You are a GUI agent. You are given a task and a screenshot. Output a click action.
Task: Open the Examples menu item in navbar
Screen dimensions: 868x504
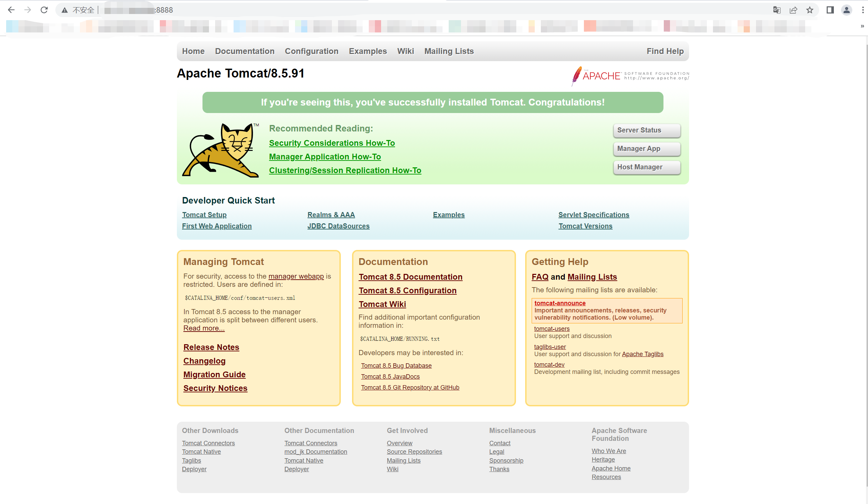point(367,51)
